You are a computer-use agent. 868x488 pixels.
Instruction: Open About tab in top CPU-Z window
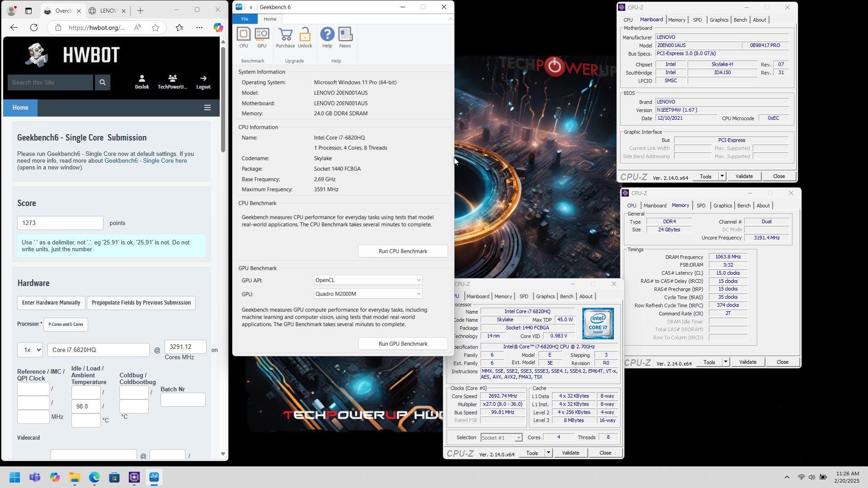tap(759, 20)
